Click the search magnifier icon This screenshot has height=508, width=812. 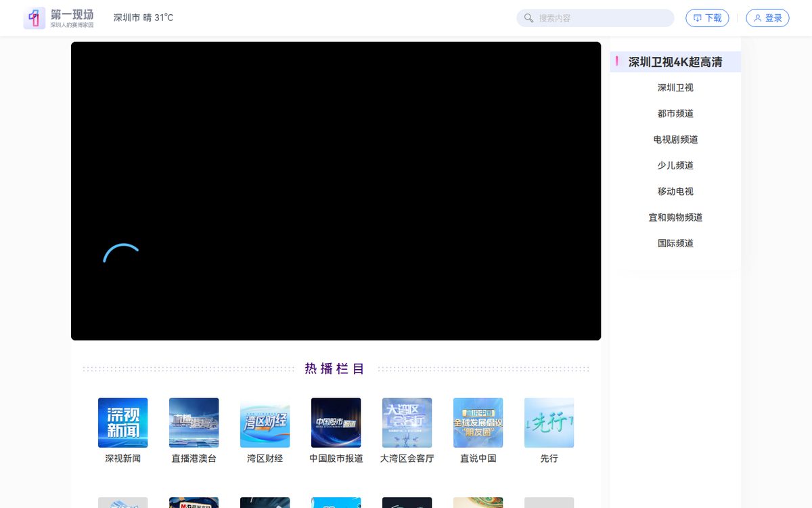[528, 18]
